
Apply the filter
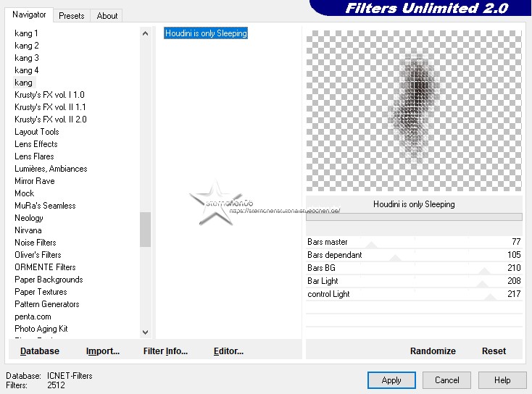tap(391, 380)
